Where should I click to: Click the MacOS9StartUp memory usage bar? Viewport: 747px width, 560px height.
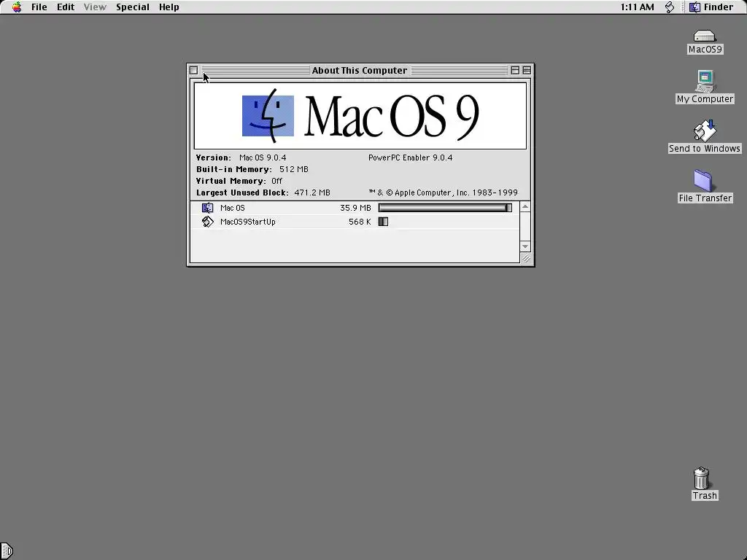pos(383,222)
